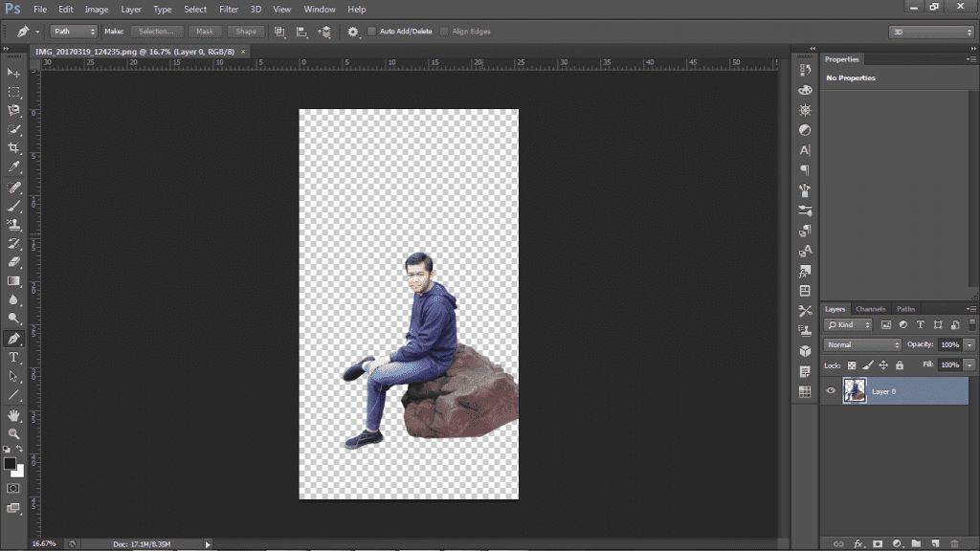Toggle lock transparent pixels
Viewport: 980px width, 551px height.
pos(852,365)
